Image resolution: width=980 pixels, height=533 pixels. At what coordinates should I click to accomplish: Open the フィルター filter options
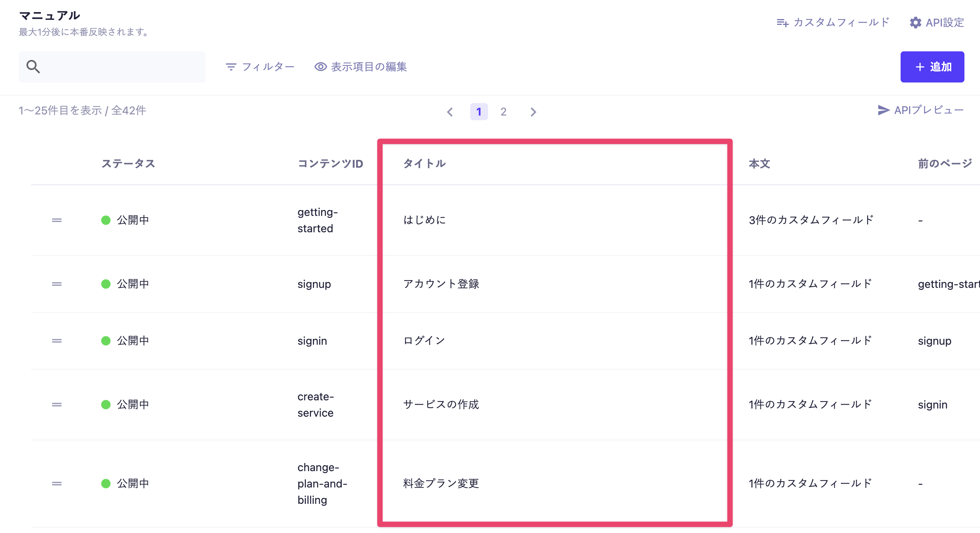click(x=260, y=67)
